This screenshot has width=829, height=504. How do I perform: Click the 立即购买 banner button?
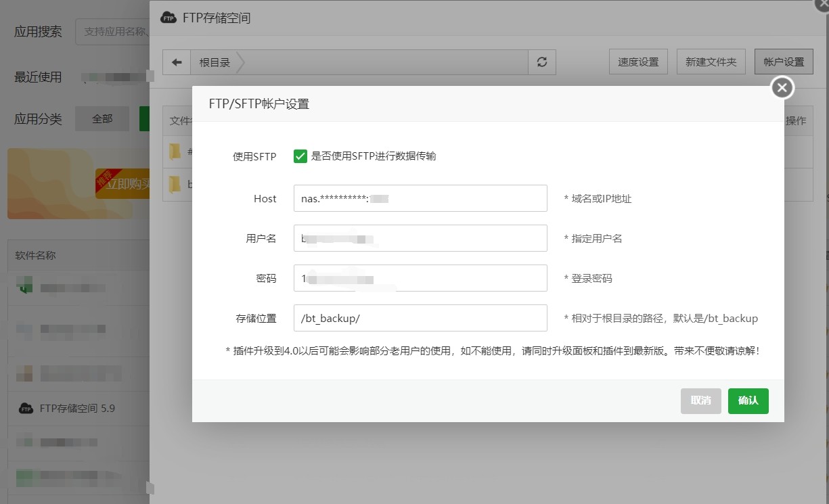coord(124,184)
